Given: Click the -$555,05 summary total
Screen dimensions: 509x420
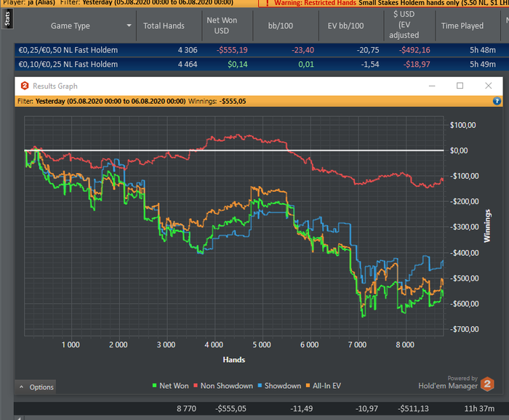Looking at the screenshot, I should point(231,408).
